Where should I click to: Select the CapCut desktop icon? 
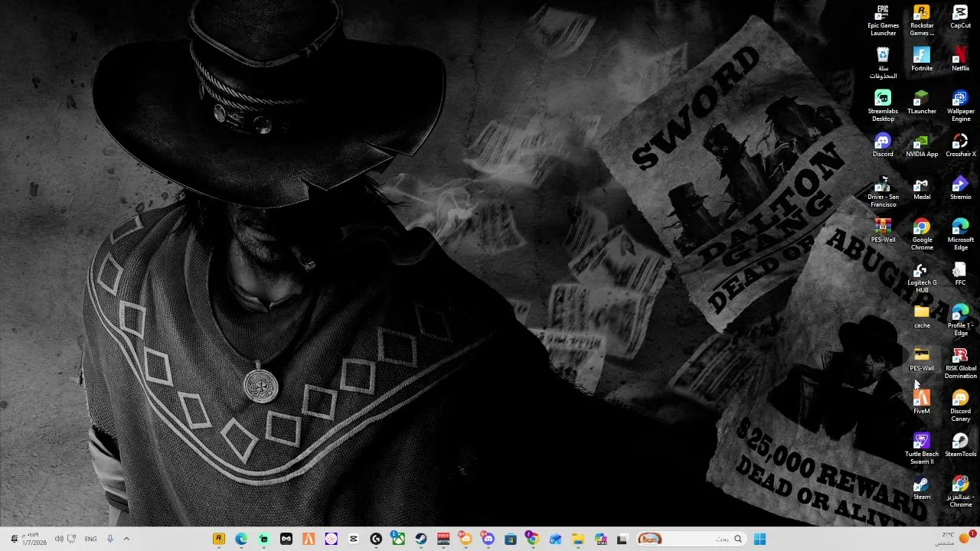960,17
